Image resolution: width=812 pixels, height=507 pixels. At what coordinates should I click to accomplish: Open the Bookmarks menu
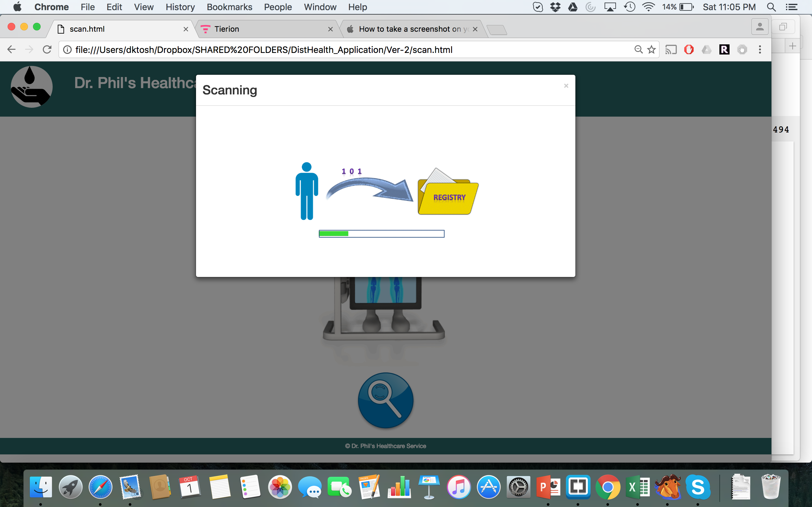click(229, 7)
